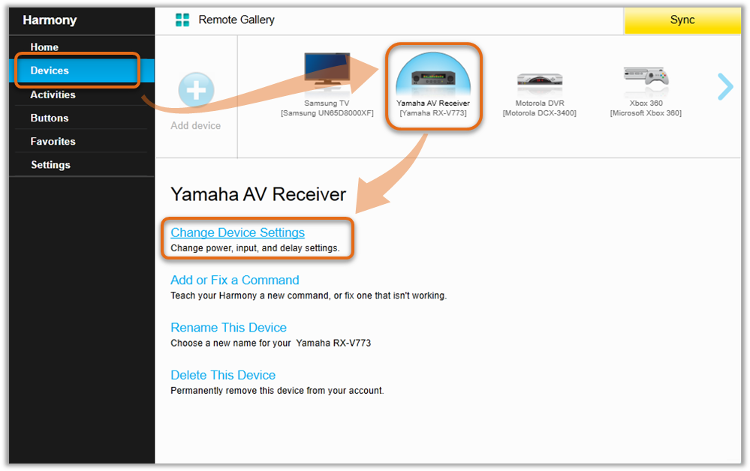
Task: Select the Xbox 360 device icon
Action: (646, 76)
